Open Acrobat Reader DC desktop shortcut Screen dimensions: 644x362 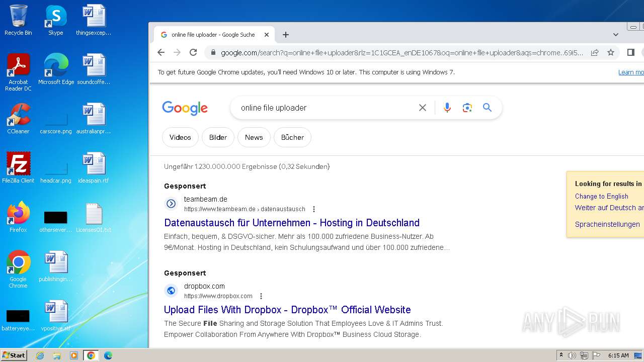point(18,72)
